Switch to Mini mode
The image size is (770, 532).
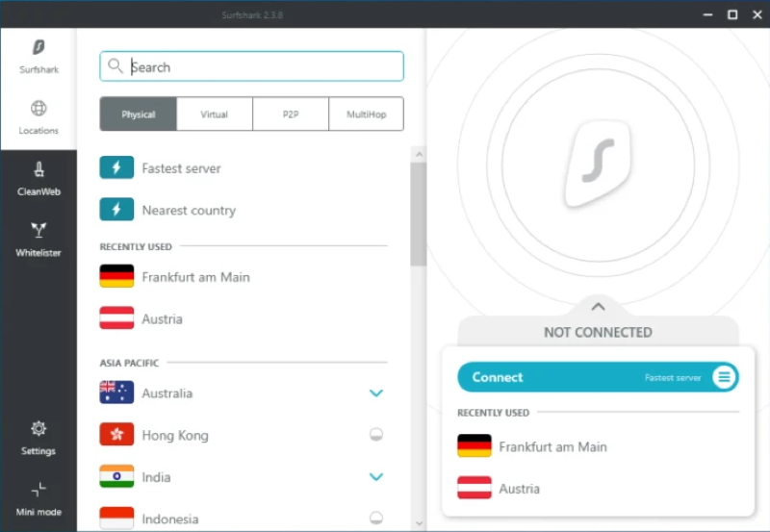tap(38, 499)
